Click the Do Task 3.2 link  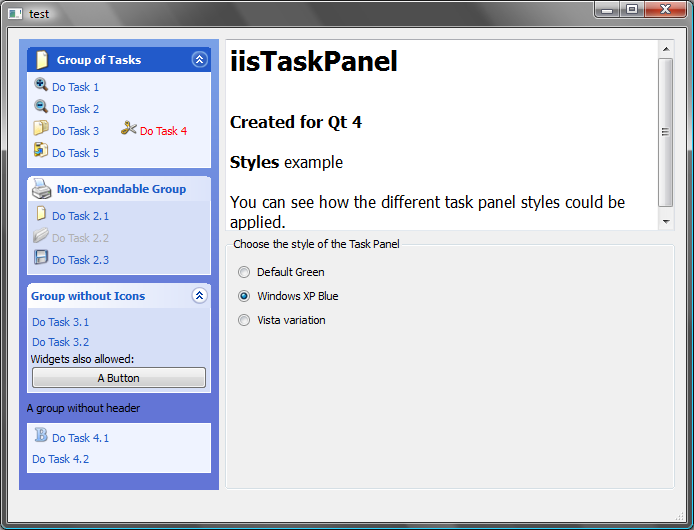coord(61,342)
